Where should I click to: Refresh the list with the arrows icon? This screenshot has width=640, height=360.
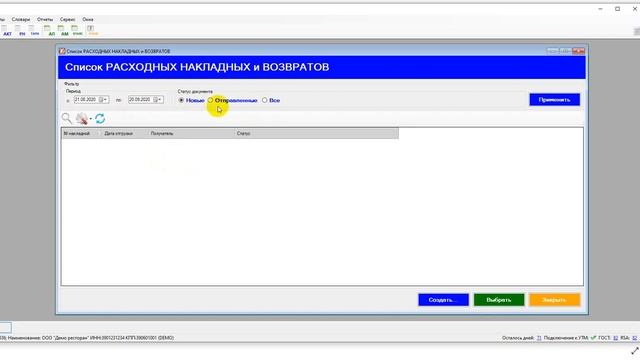100,118
